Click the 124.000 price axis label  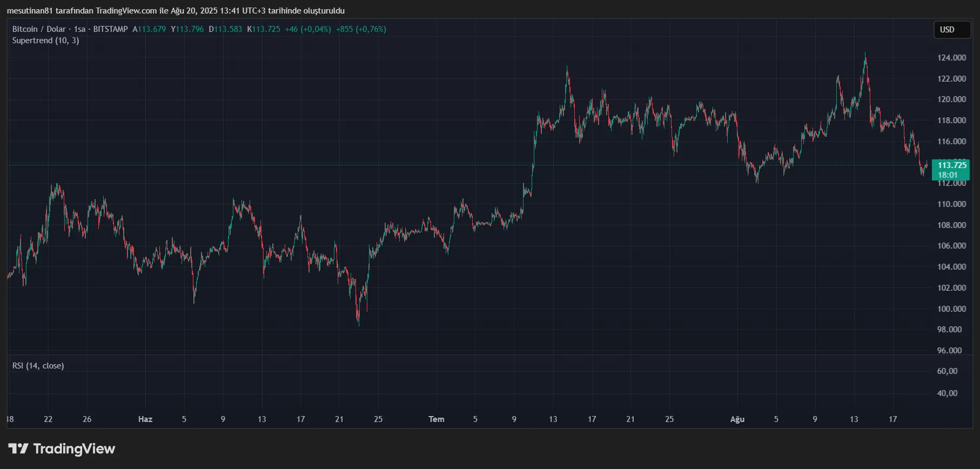click(x=952, y=58)
